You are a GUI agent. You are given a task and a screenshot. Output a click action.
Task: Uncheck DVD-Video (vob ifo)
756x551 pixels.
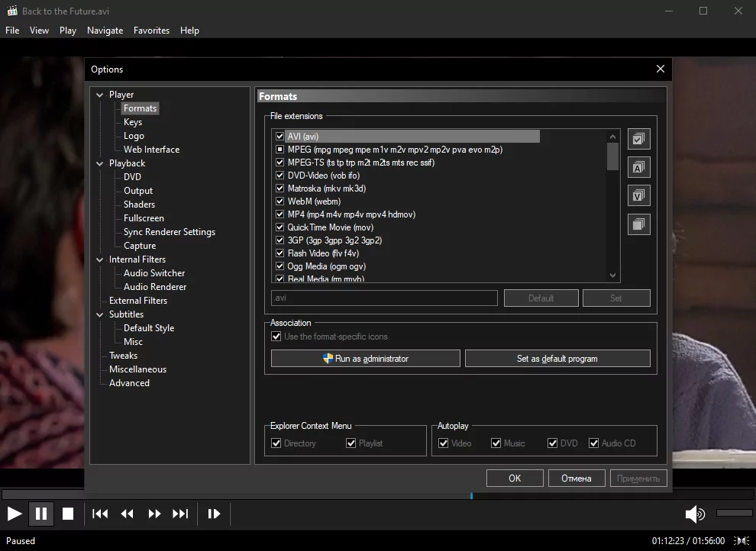click(279, 176)
